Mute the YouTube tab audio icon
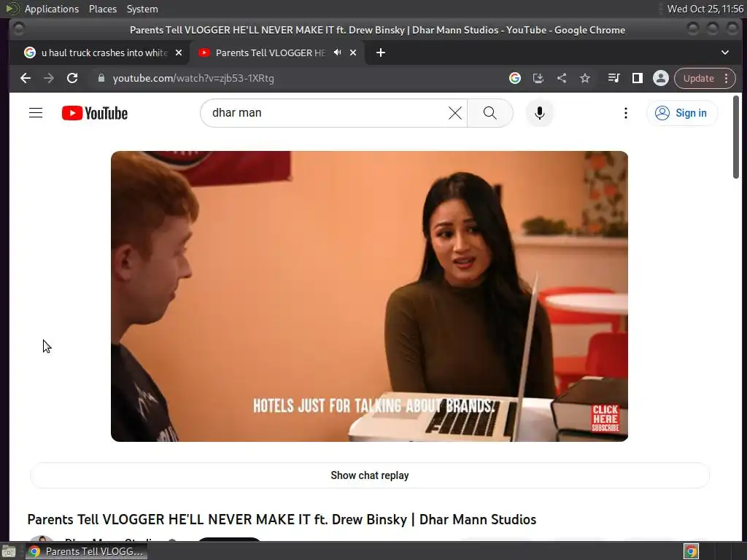The height and width of the screenshot is (560, 747). tap(337, 52)
